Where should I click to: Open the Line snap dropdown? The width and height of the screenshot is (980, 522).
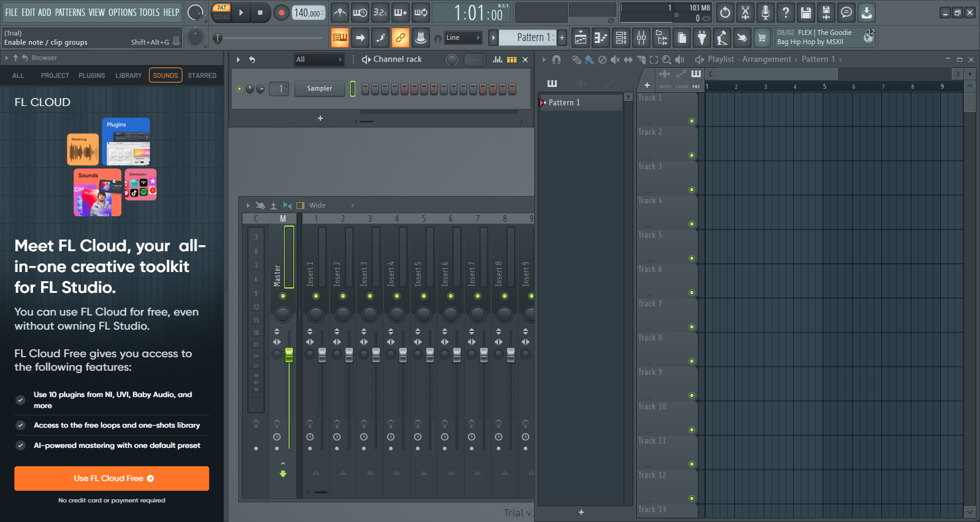pos(463,37)
